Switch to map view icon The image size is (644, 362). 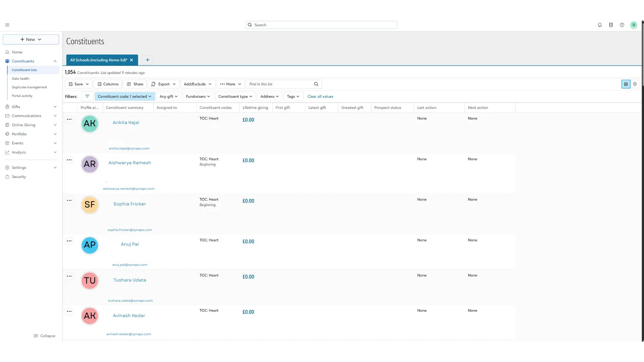pyautogui.click(x=635, y=84)
